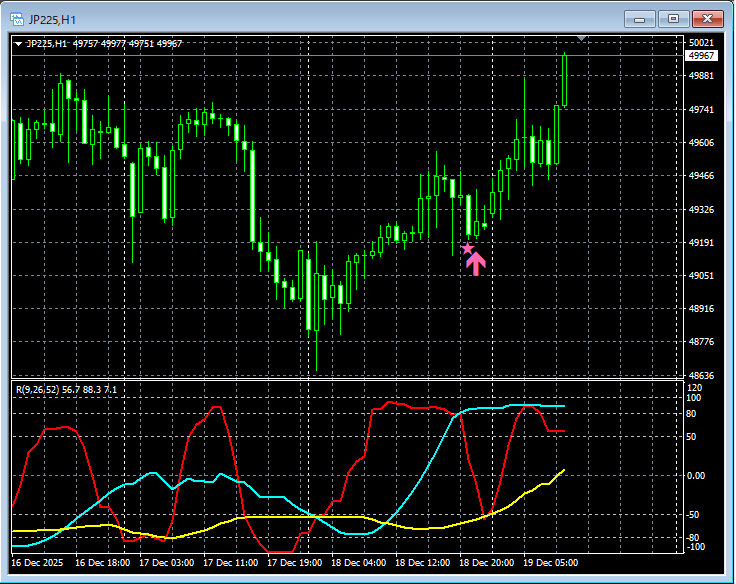Screen dimensions: 736x584
Task: Click the pink star marker on chart
Action: [x=466, y=248]
